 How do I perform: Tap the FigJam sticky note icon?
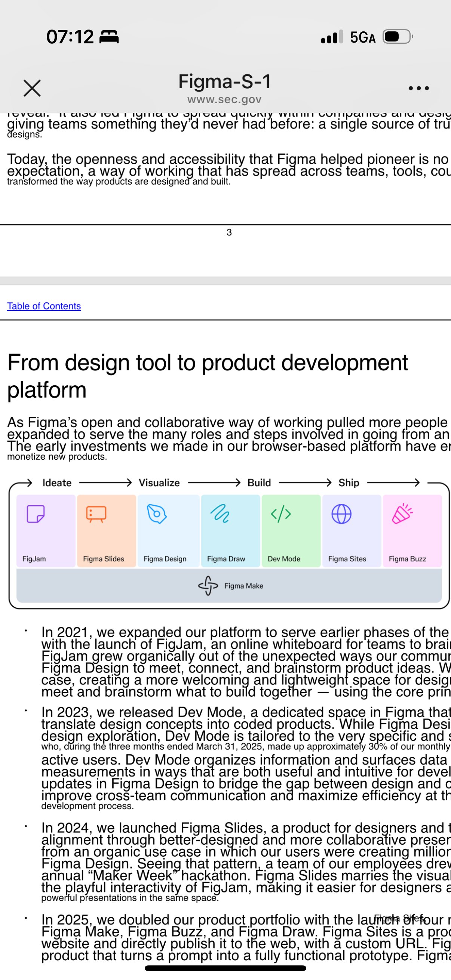(x=36, y=514)
